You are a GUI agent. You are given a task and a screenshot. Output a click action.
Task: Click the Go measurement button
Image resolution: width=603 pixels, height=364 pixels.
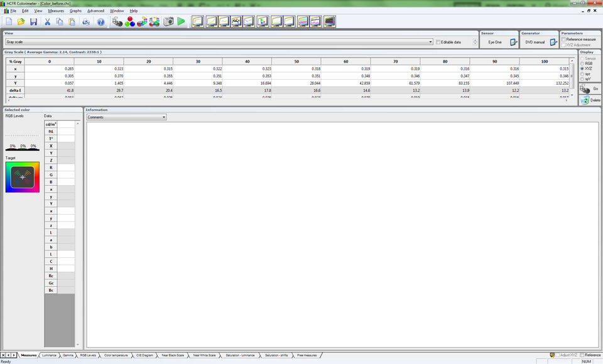(x=590, y=88)
